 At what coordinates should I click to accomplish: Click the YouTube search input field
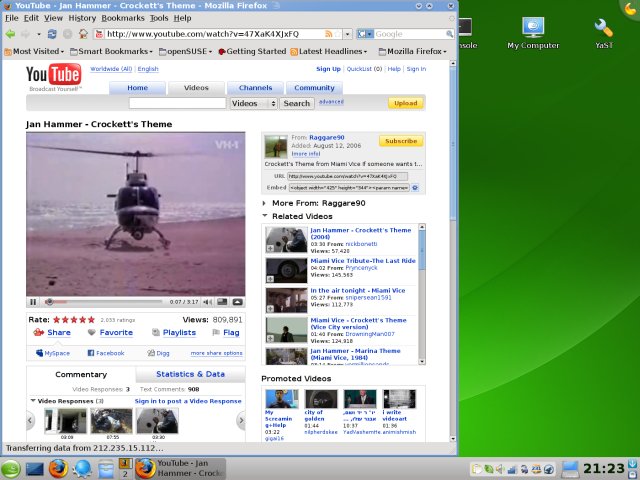[x=177, y=103]
